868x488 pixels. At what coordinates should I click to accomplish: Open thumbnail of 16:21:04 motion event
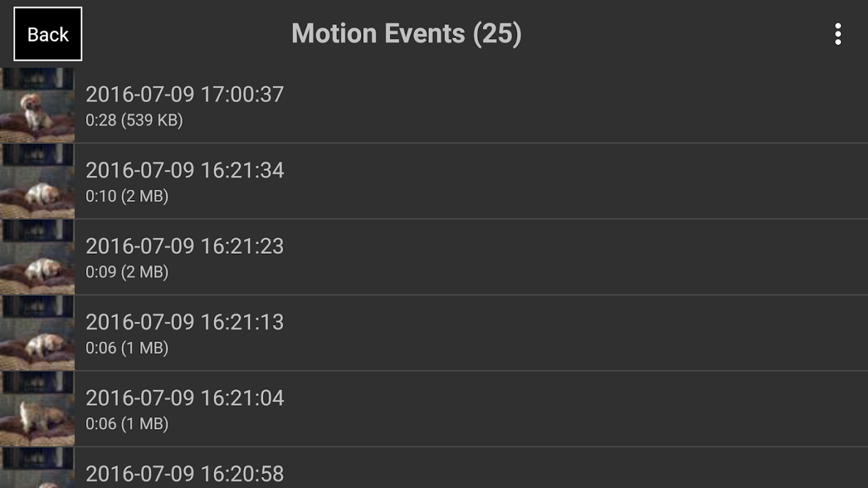pos(37,409)
